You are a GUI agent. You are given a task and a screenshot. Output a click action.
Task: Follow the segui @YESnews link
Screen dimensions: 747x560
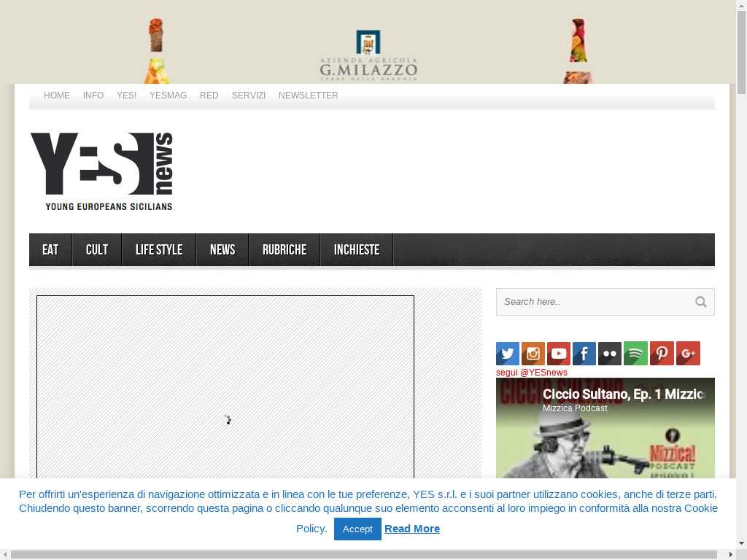click(x=532, y=373)
